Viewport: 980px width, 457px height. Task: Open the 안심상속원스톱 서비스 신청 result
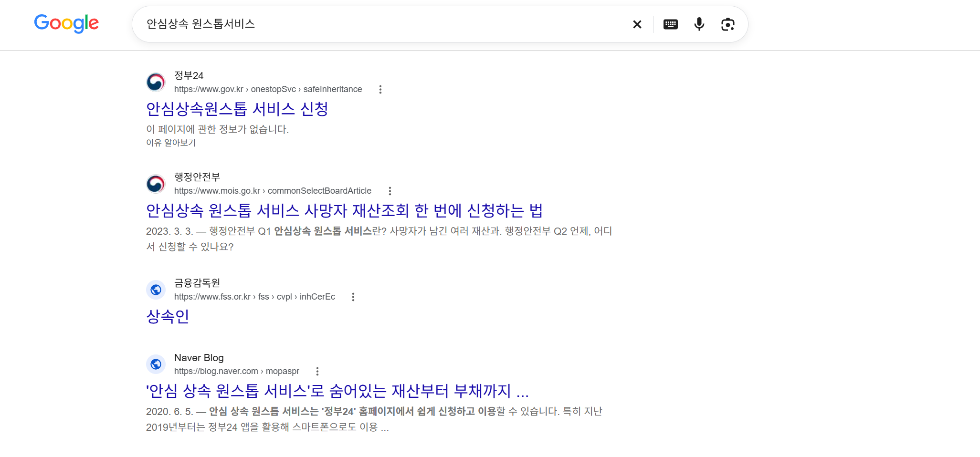click(x=237, y=109)
